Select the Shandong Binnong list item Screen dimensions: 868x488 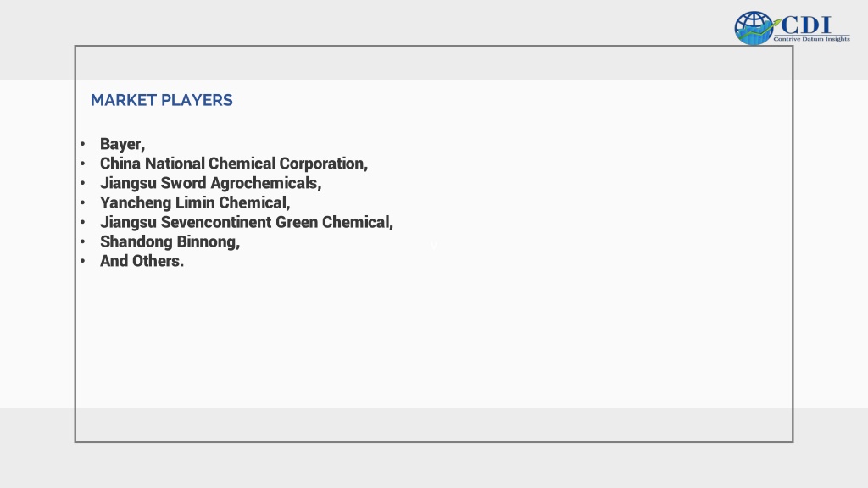(170, 241)
